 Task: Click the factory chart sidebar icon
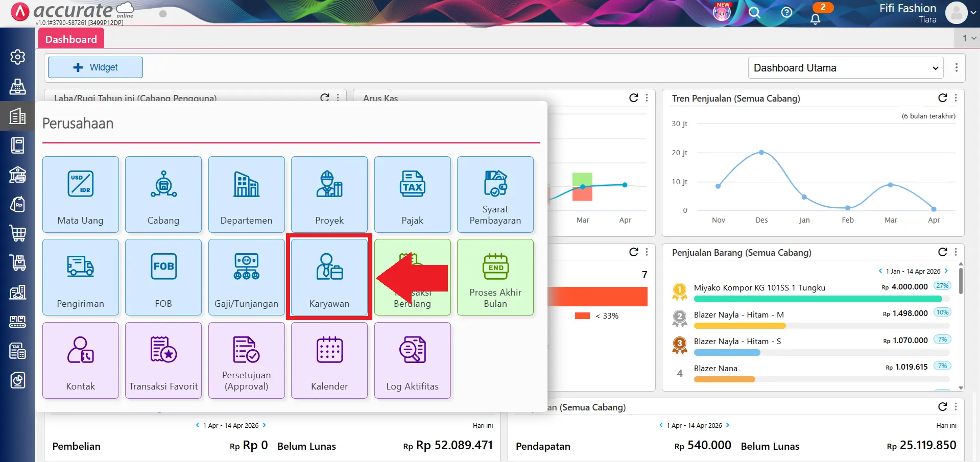coord(18,292)
